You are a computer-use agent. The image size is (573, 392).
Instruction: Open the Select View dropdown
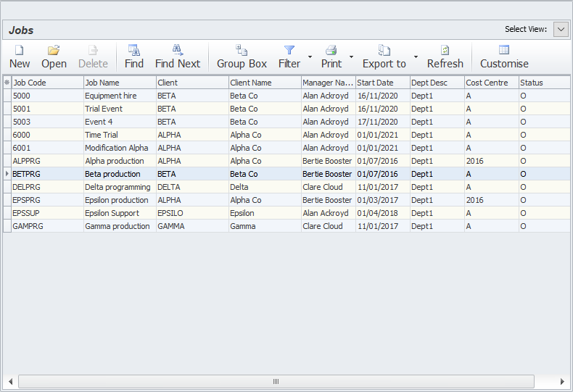click(x=561, y=29)
